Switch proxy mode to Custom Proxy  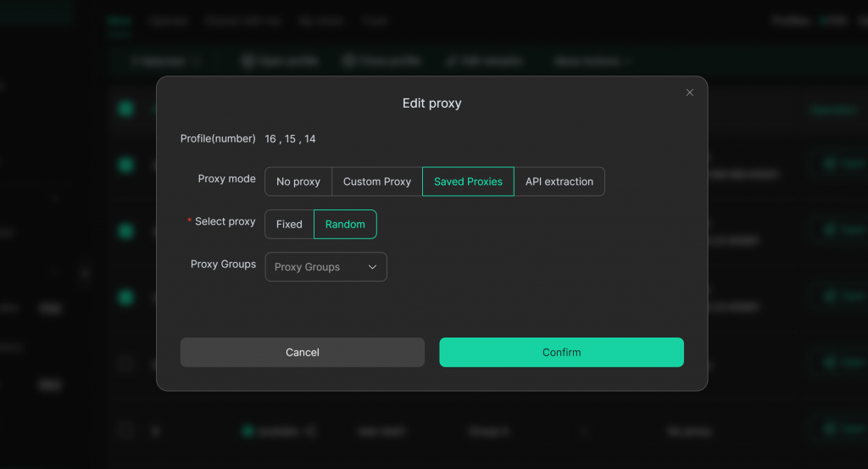click(376, 181)
